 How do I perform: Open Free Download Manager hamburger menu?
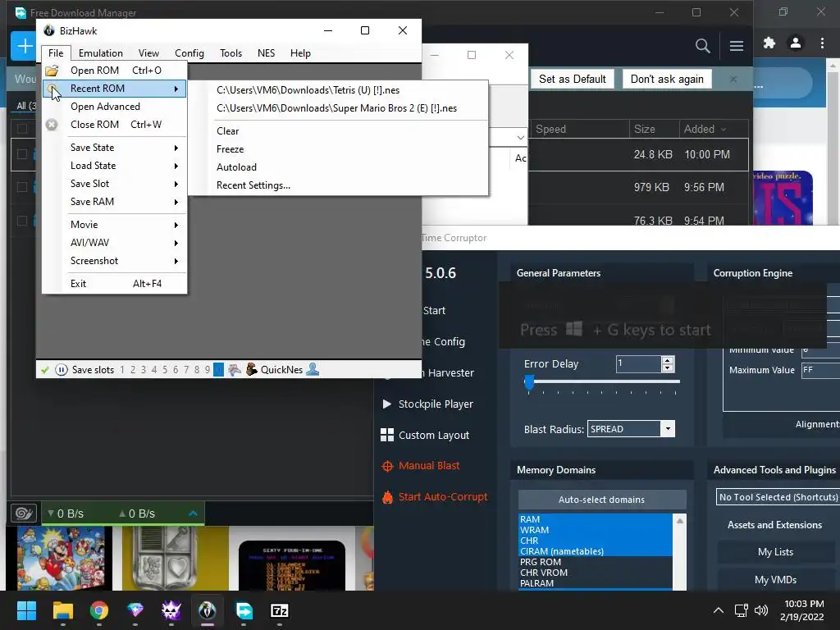736,46
